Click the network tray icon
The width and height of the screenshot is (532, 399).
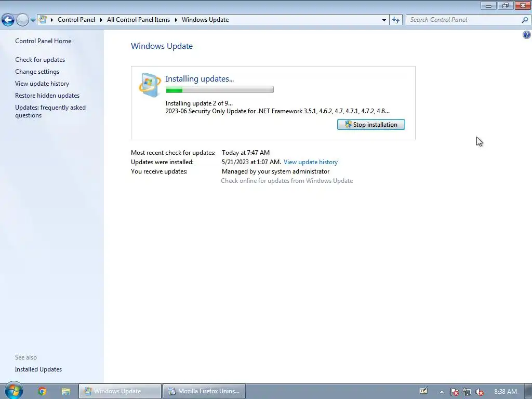tap(467, 392)
